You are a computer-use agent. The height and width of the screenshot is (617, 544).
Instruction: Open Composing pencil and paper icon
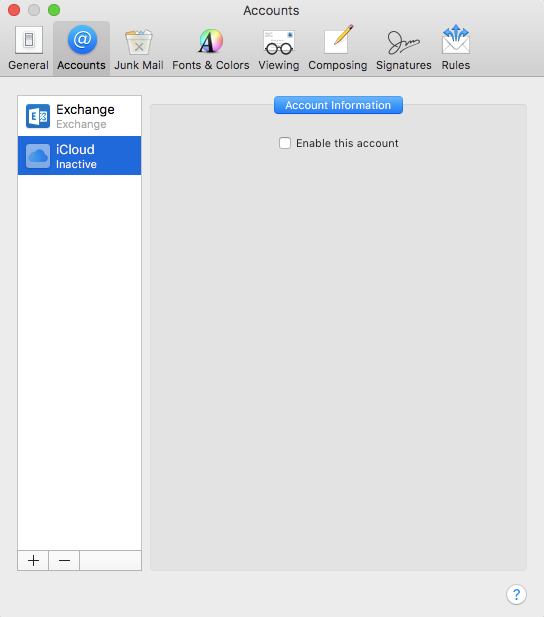pos(338,39)
